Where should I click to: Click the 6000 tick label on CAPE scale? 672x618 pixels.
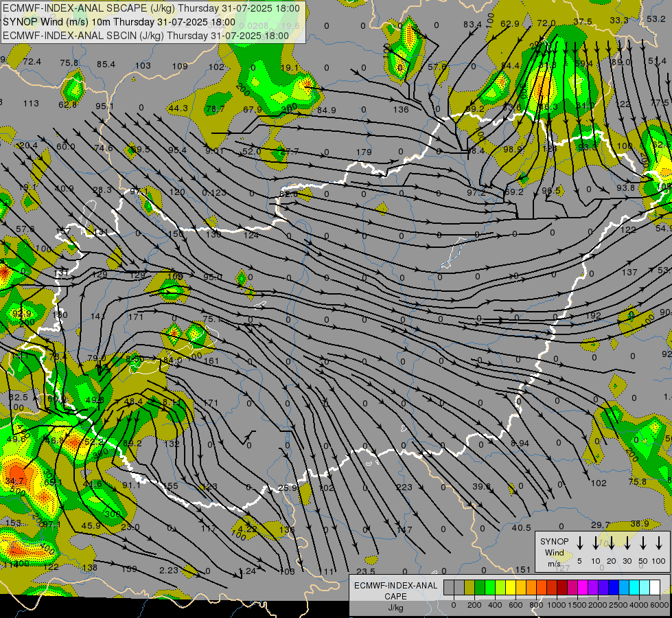pyautogui.click(x=659, y=605)
